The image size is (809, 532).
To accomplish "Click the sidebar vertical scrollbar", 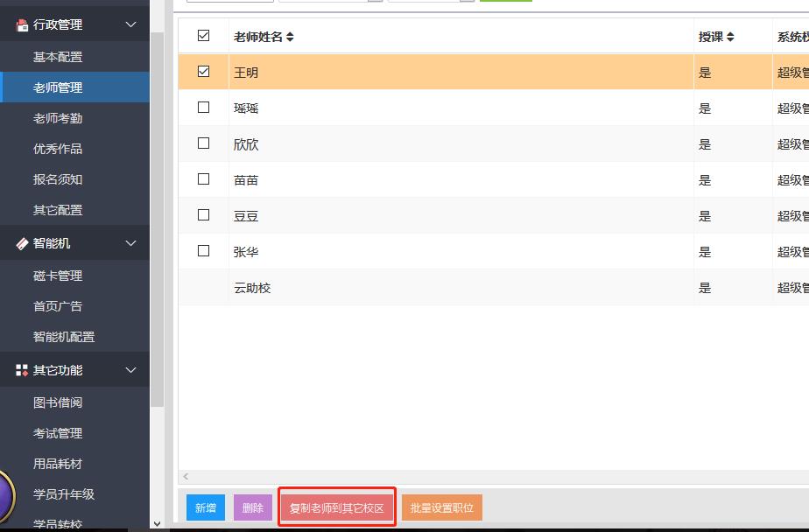I will pyautogui.click(x=157, y=219).
